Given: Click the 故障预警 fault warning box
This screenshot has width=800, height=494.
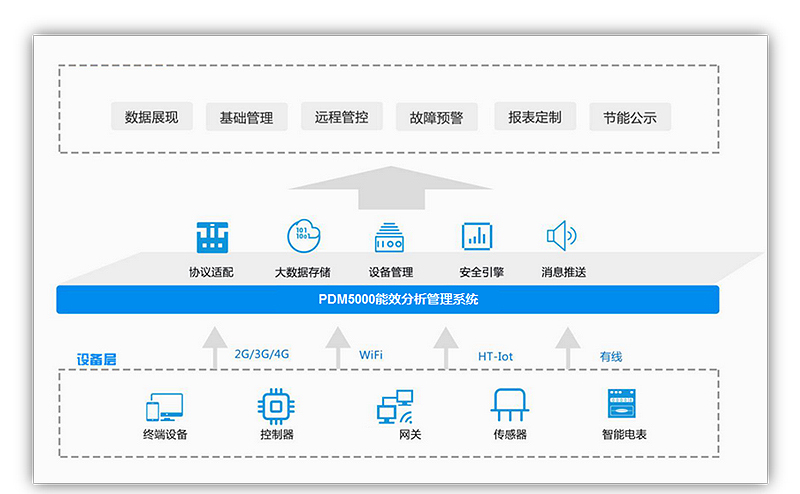Looking at the screenshot, I should pos(437,117).
